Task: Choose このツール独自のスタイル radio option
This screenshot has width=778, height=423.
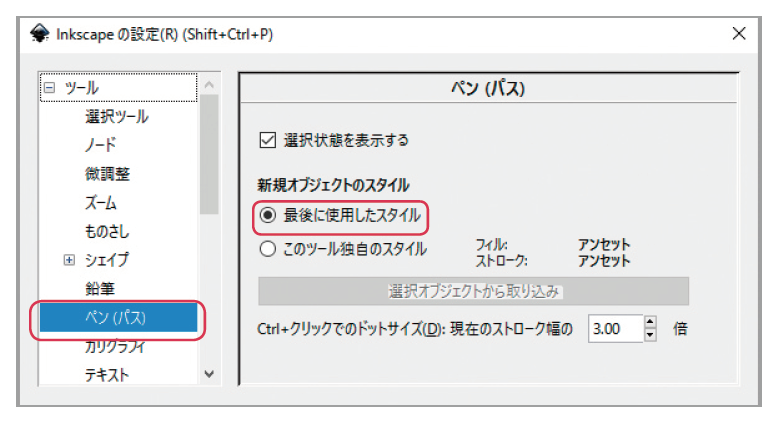Action: [x=268, y=248]
